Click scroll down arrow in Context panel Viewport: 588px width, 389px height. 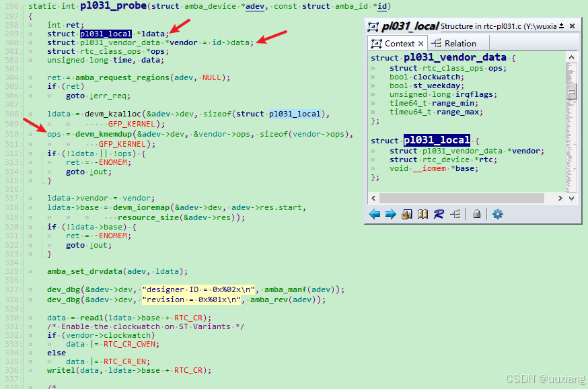pos(571,198)
